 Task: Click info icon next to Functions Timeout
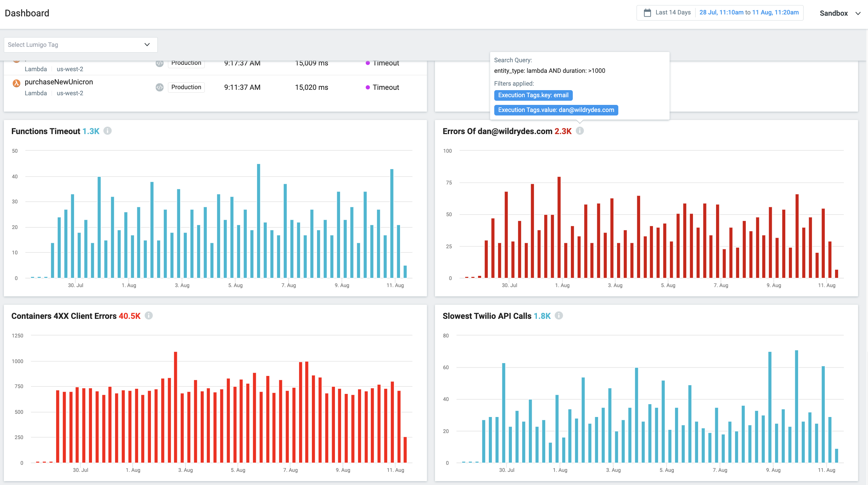click(107, 131)
